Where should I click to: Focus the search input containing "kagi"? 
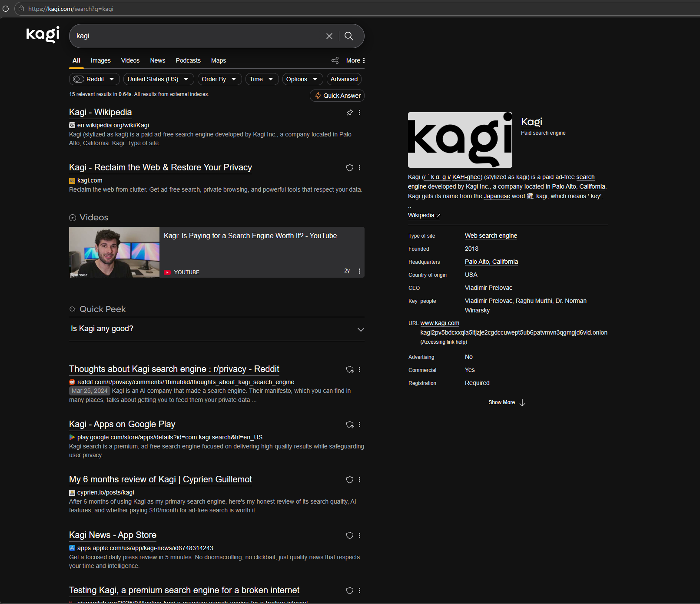click(198, 36)
